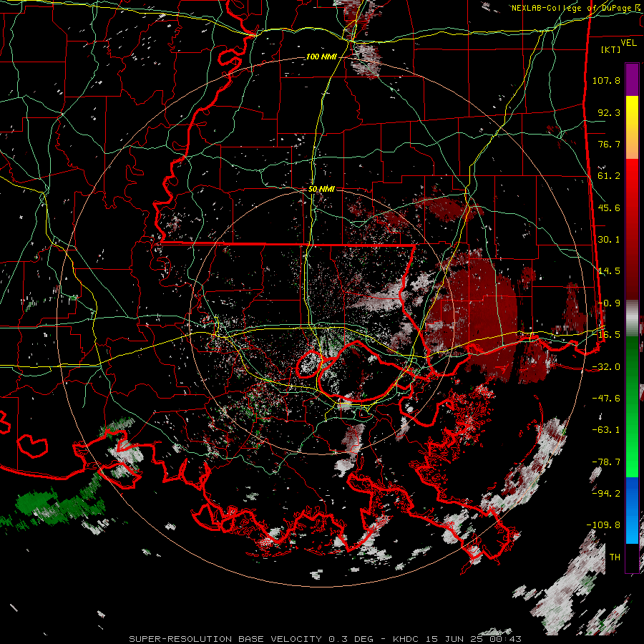Select the -78.7 velocity scale value

point(606,462)
